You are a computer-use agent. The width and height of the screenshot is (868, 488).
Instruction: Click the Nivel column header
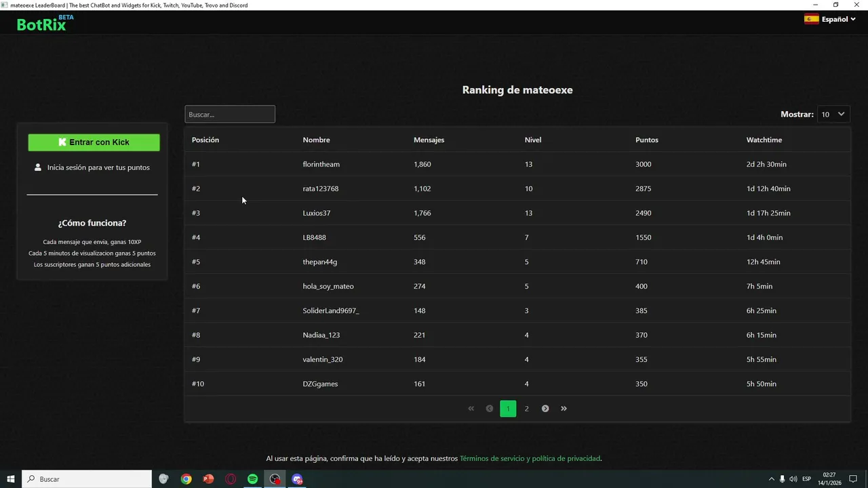533,140
